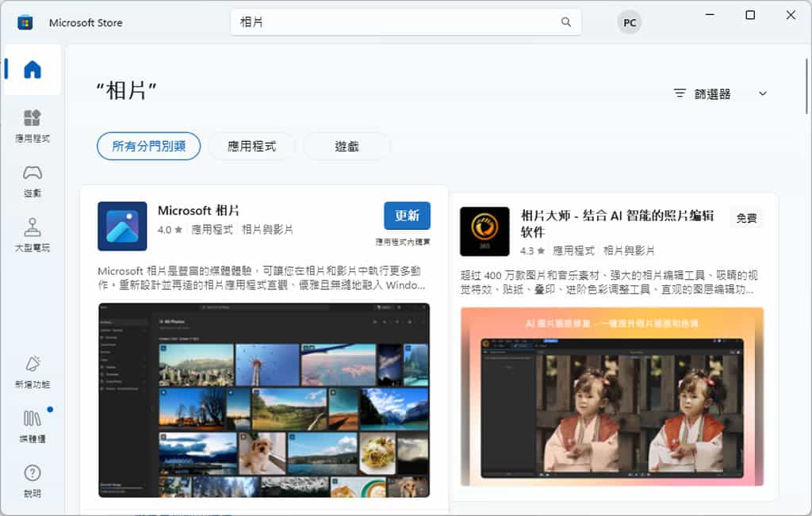Select the 應用程式 filter tab
The image size is (812, 516).
coord(251,146)
